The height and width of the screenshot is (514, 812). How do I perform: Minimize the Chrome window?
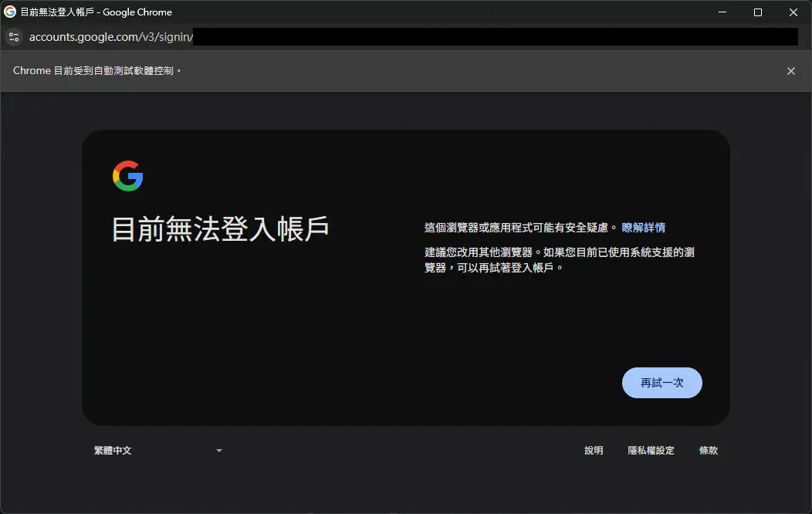click(722, 12)
